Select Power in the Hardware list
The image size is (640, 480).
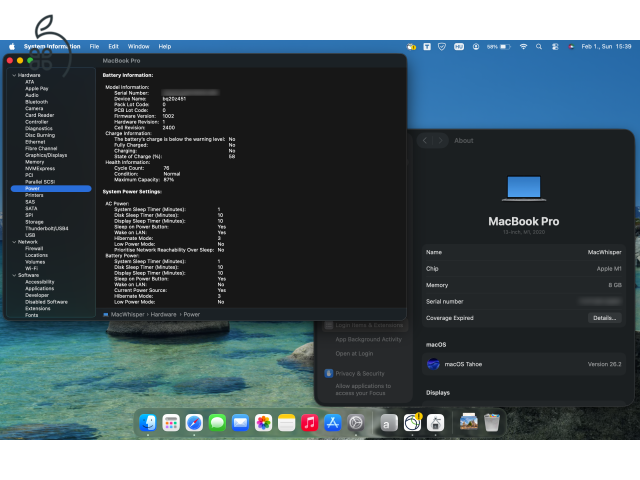click(x=51, y=189)
